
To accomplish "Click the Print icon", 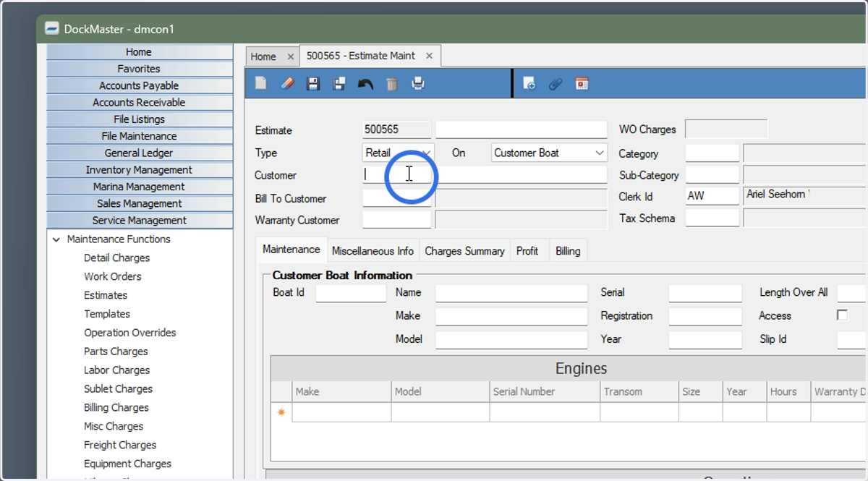I will click(x=418, y=84).
